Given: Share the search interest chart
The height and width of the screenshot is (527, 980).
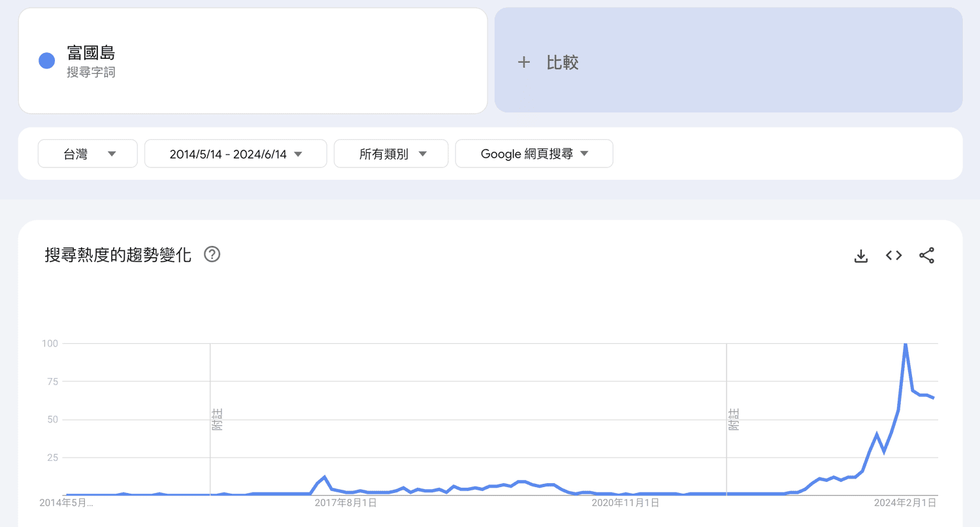Looking at the screenshot, I should pos(926,256).
